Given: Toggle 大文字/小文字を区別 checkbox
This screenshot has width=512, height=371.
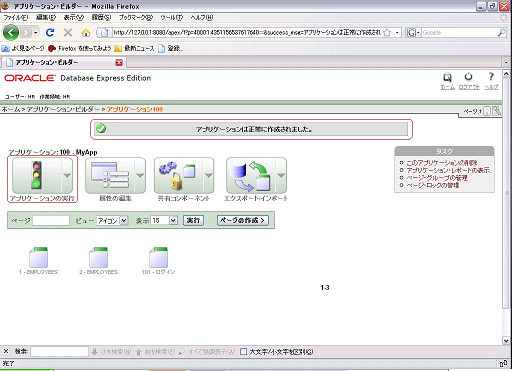Looking at the screenshot, I should (x=244, y=352).
